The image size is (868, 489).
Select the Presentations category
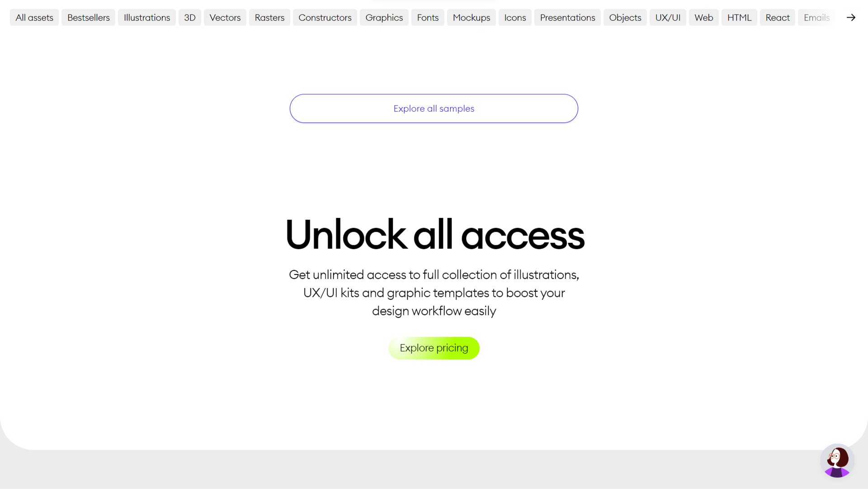pyautogui.click(x=567, y=18)
